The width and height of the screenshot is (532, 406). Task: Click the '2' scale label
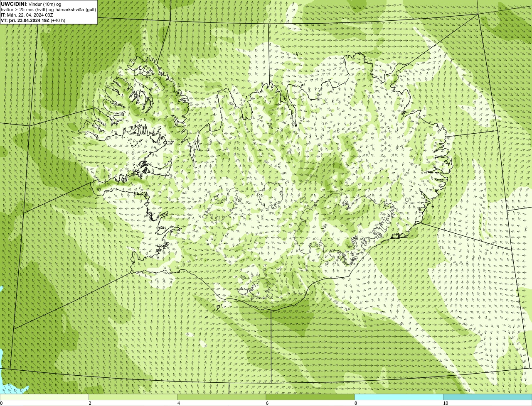coord(90,403)
